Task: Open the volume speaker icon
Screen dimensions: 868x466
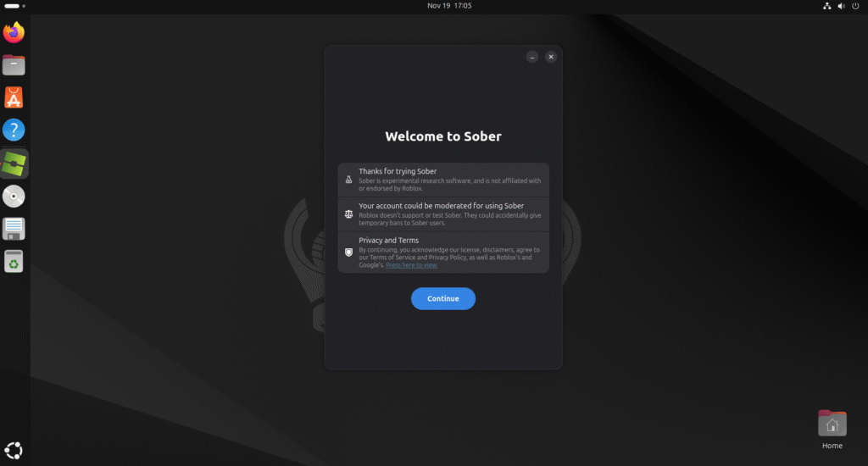Action: point(842,6)
